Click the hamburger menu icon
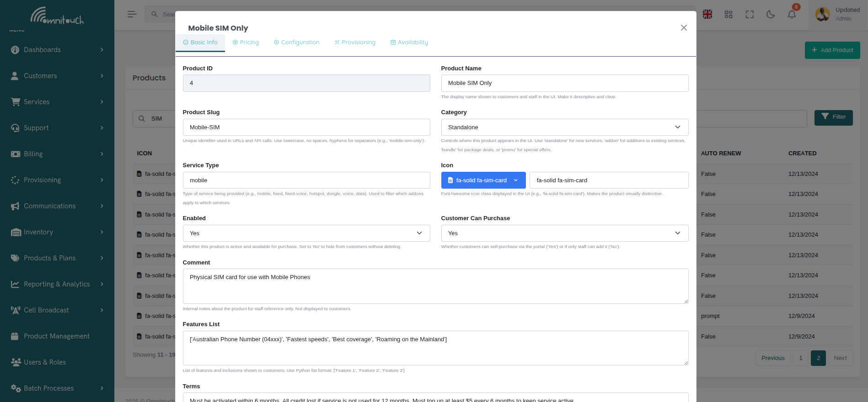This screenshot has width=868, height=402. click(x=132, y=14)
